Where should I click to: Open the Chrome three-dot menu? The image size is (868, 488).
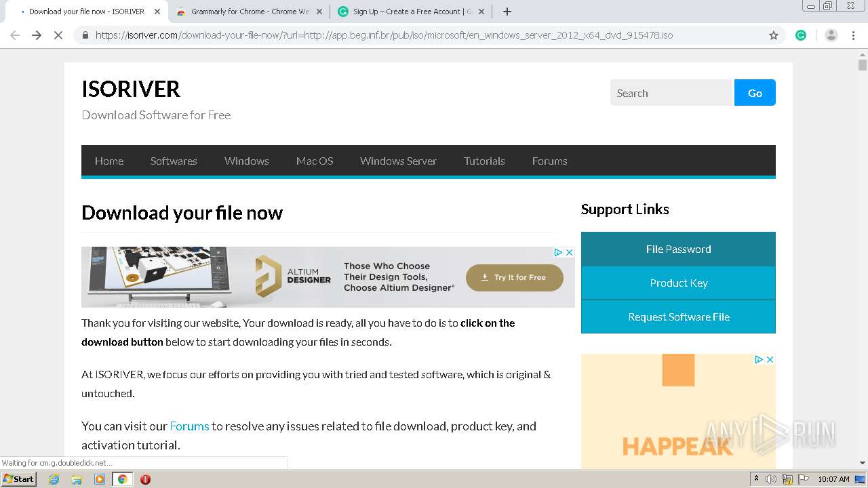[x=853, y=35]
